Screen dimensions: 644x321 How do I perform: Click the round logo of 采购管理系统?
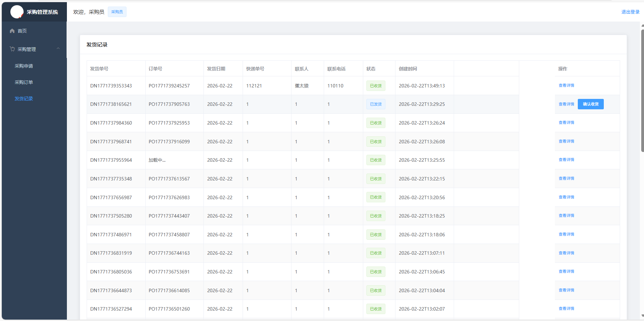[17, 12]
